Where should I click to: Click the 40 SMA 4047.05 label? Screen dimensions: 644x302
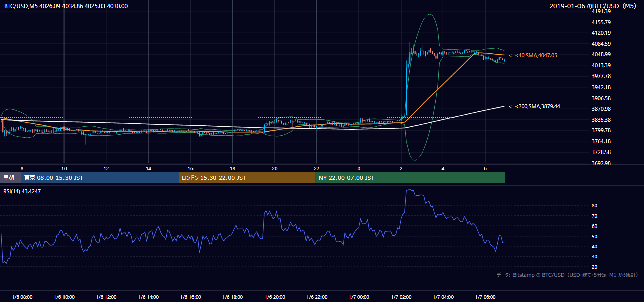tap(533, 55)
